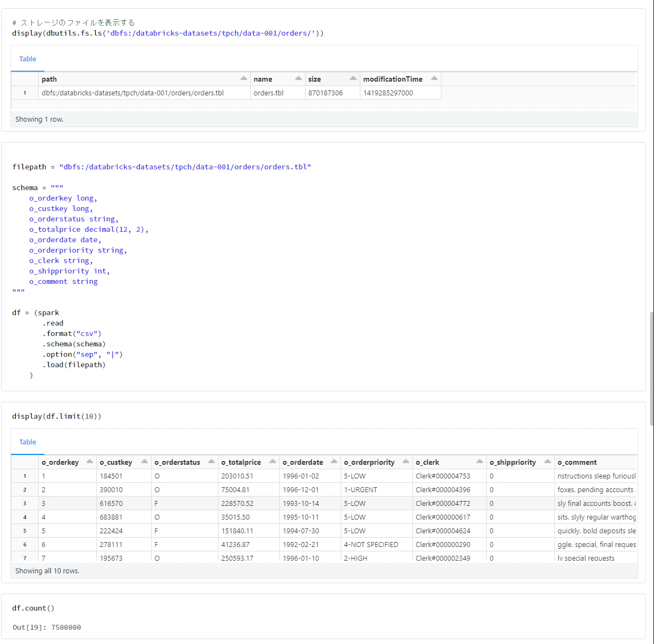Click the "Showing all 10 rows." status text
654x644 pixels.
pos(47,571)
